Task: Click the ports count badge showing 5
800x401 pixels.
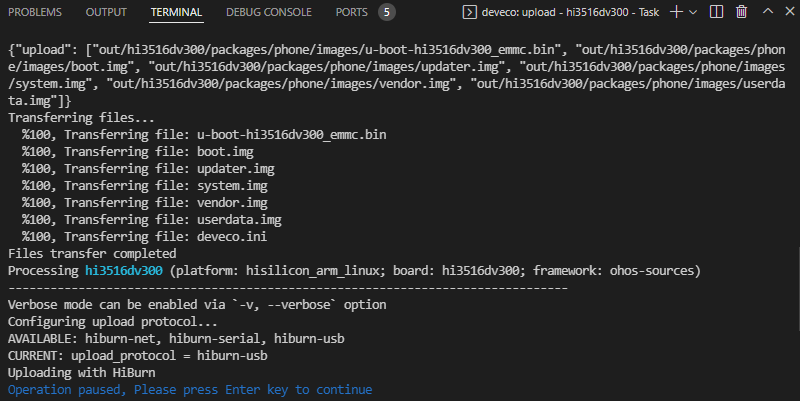Action: point(386,12)
